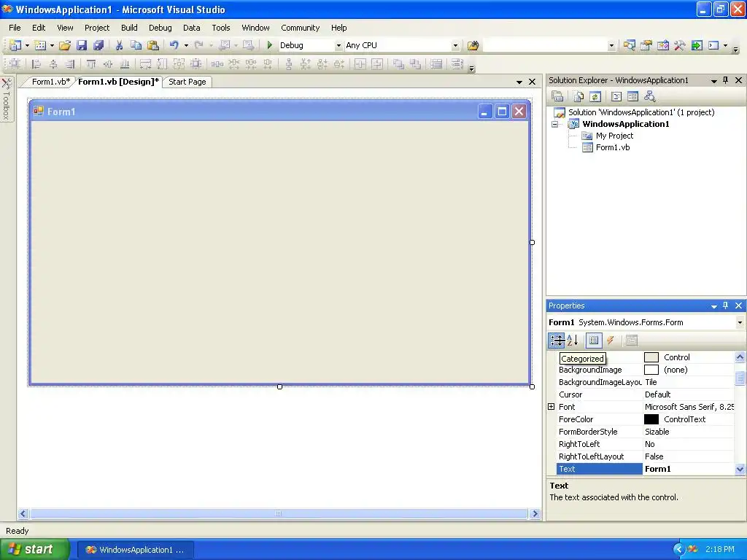Select the BackColor Control swatch
The width and height of the screenshot is (747, 560).
point(651,357)
